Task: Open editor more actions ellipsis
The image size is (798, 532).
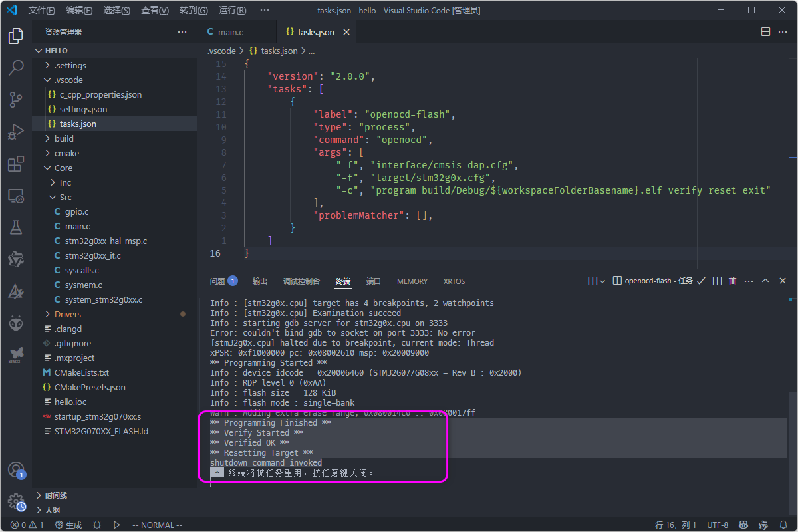Action: pyautogui.click(x=783, y=32)
